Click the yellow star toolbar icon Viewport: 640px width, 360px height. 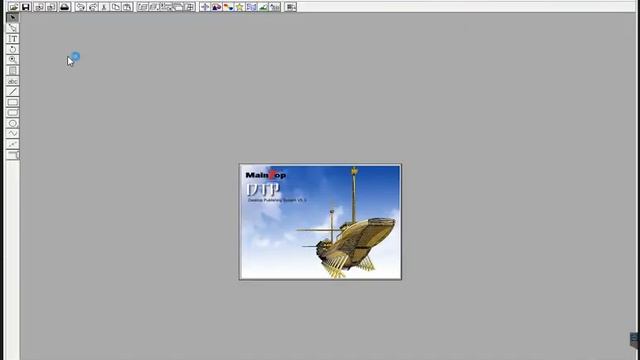pos(240,7)
